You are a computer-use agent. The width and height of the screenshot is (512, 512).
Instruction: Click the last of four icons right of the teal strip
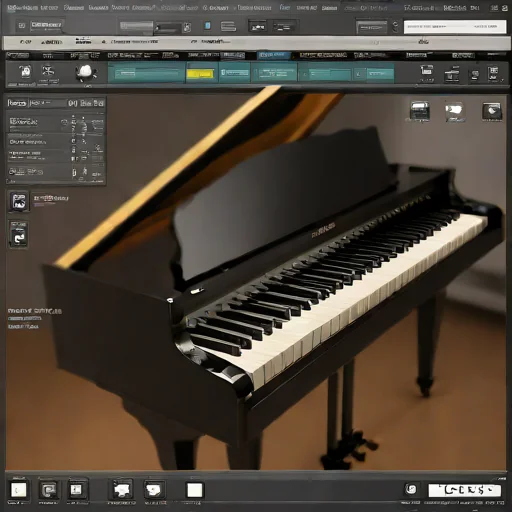[494, 74]
